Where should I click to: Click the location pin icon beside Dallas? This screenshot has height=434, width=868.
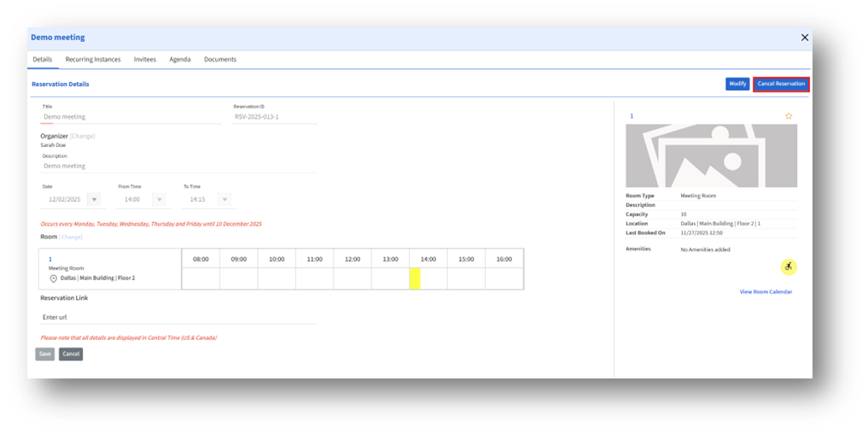pos(53,279)
